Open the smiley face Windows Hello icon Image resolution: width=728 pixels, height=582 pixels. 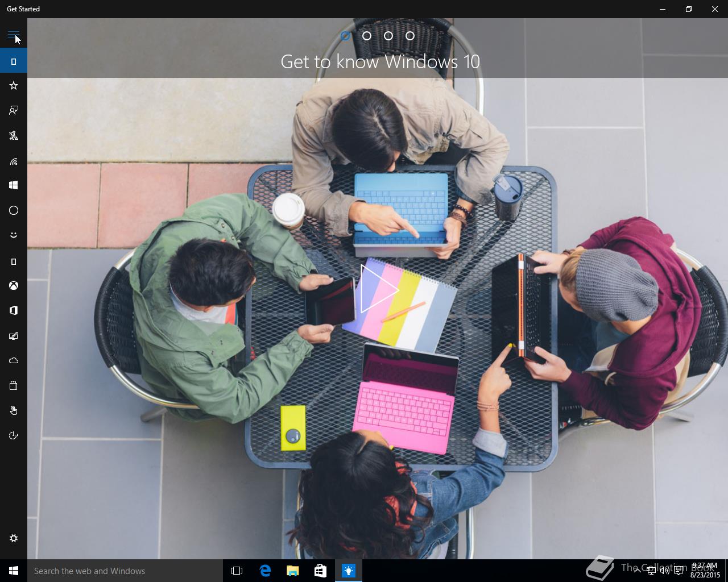tap(14, 235)
